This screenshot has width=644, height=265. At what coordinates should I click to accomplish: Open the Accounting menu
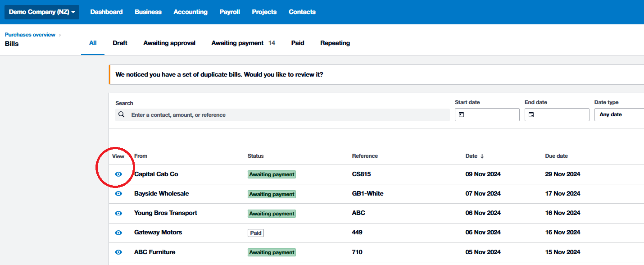click(190, 12)
